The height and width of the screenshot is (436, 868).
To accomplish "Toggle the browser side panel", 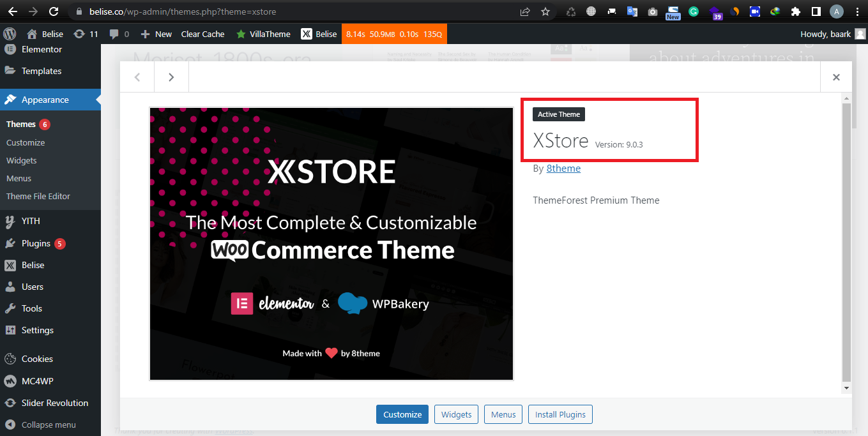I will 816,11.
